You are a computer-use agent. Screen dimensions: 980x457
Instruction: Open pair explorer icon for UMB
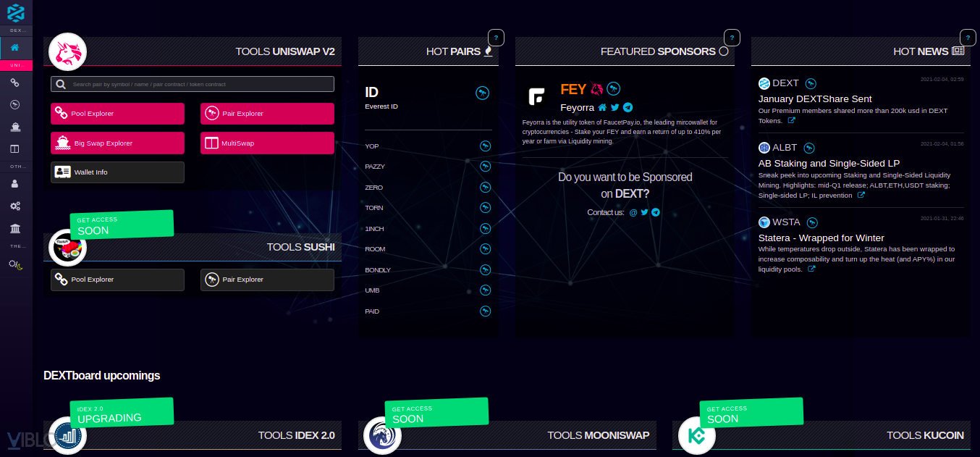coord(486,290)
